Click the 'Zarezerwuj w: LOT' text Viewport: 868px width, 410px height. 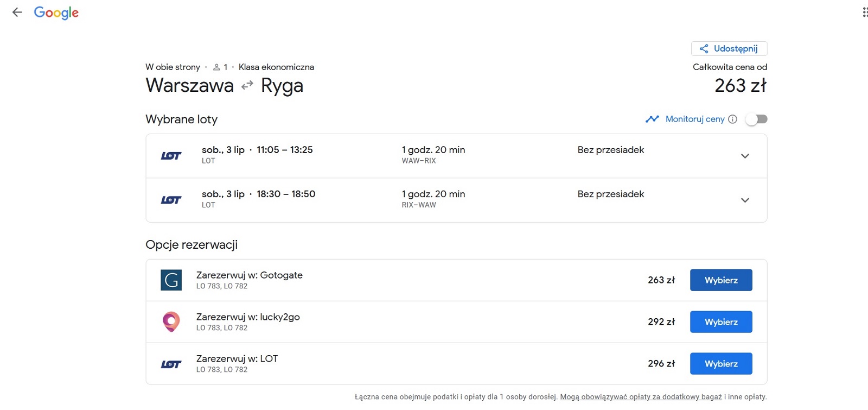237,359
